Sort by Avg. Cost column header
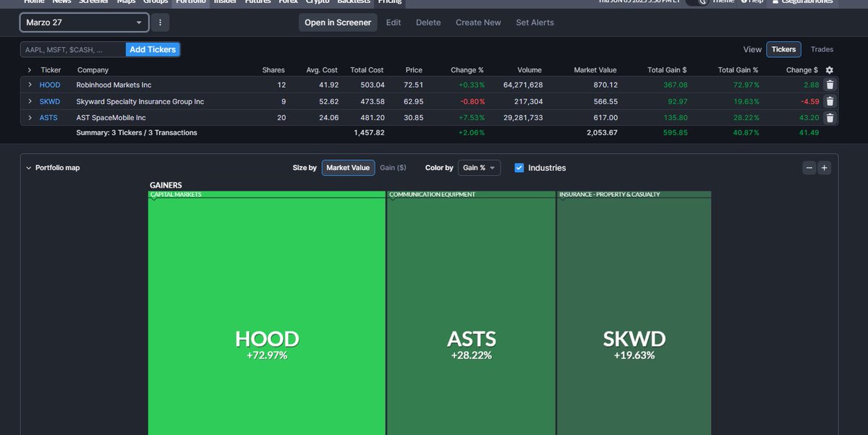Image resolution: width=868 pixels, height=435 pixels. coord(320,70)
